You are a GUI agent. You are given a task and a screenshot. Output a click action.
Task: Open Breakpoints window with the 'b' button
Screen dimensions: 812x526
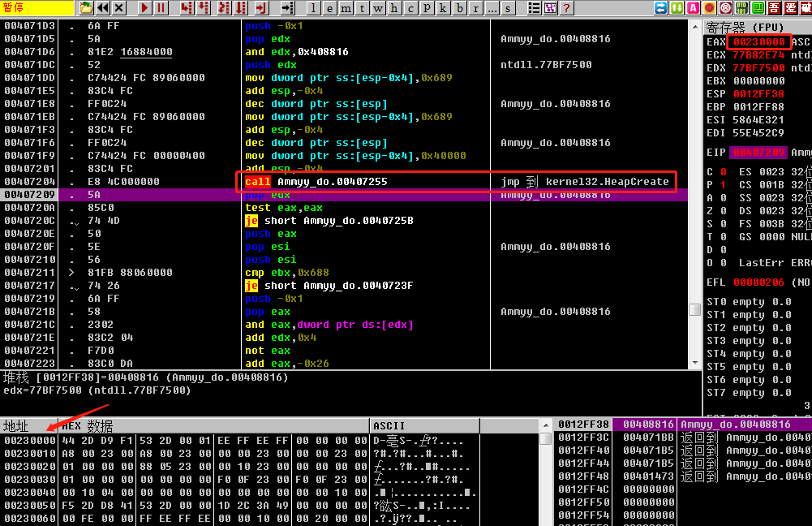(459, 8)
